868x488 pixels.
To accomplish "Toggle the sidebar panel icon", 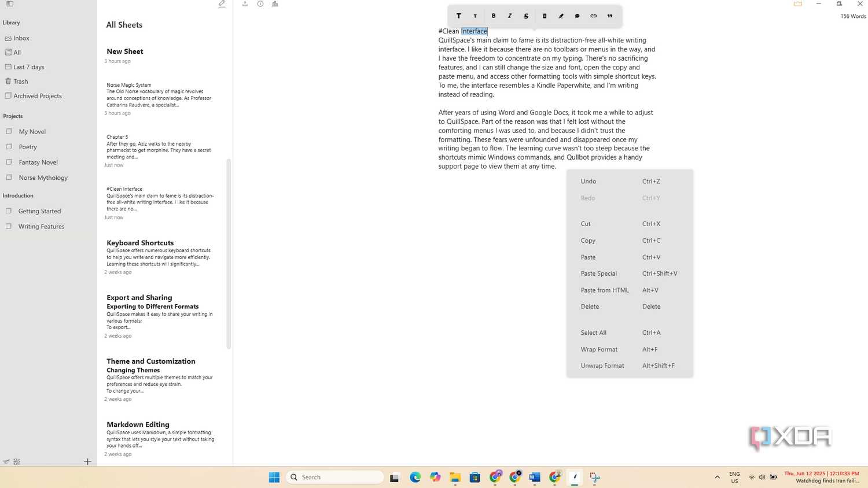I will click(x=10, y=4).
